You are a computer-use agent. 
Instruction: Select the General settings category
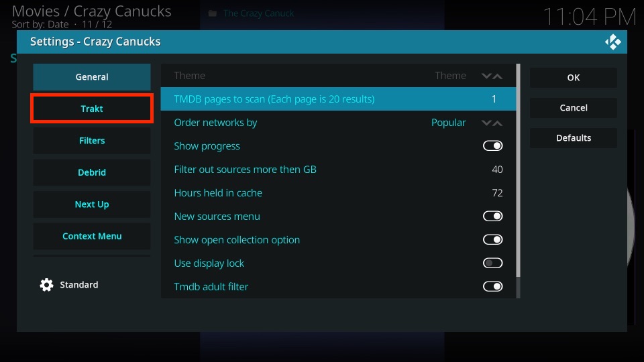pyautogui.click(x=92, y=76)
